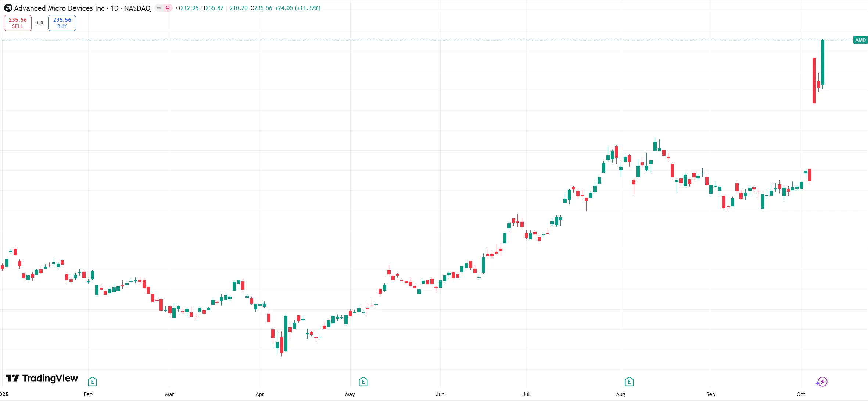Image resolution: width=868 pixels, height=401 pixels.
Task: Click the Advanced Micro Devices Inc title
Action: coord(59,8)
